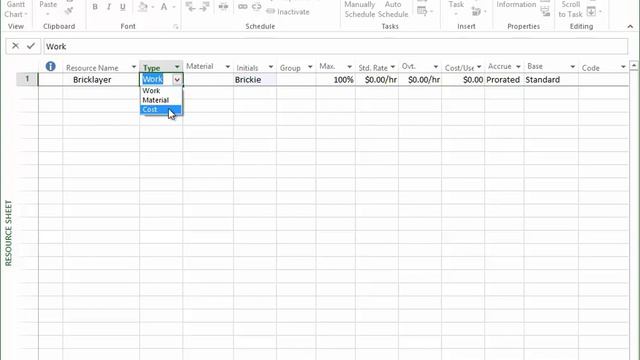Click the $0.00 Cost/Use cell
Image resolution: width=640 pixels, height=360 pixels.
[x=463, y=80]
